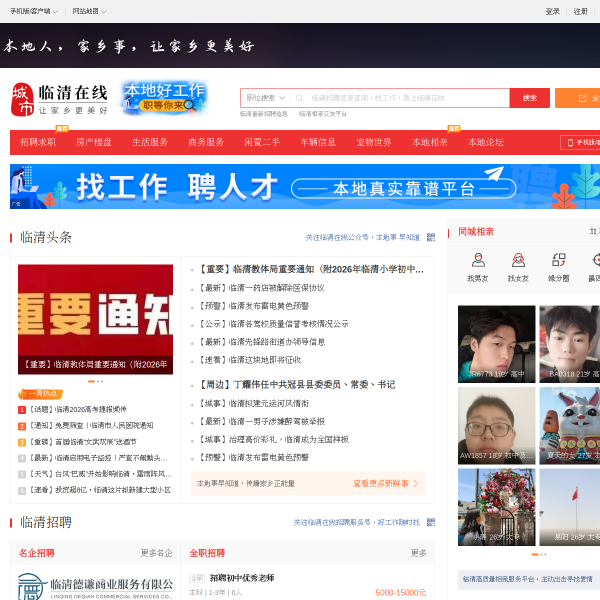Click the QR code icon beside 临清头条 notice
Screen dimensions: 600x600
[431, 237]
